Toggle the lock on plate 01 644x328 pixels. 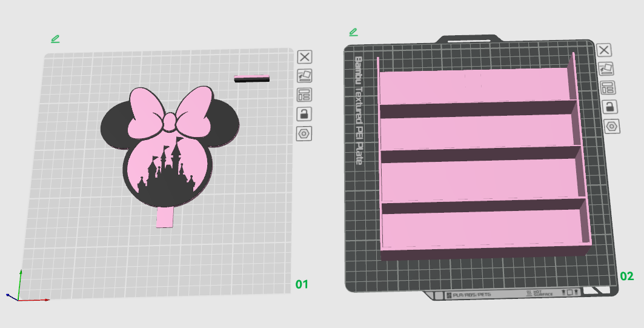pyautogui.click(x=304, y=114)
